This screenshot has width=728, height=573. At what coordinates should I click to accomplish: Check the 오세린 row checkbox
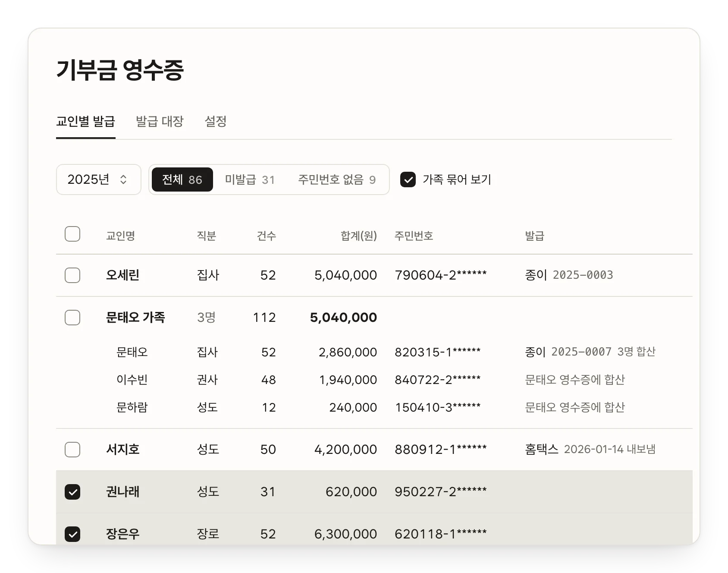point(72,275)
